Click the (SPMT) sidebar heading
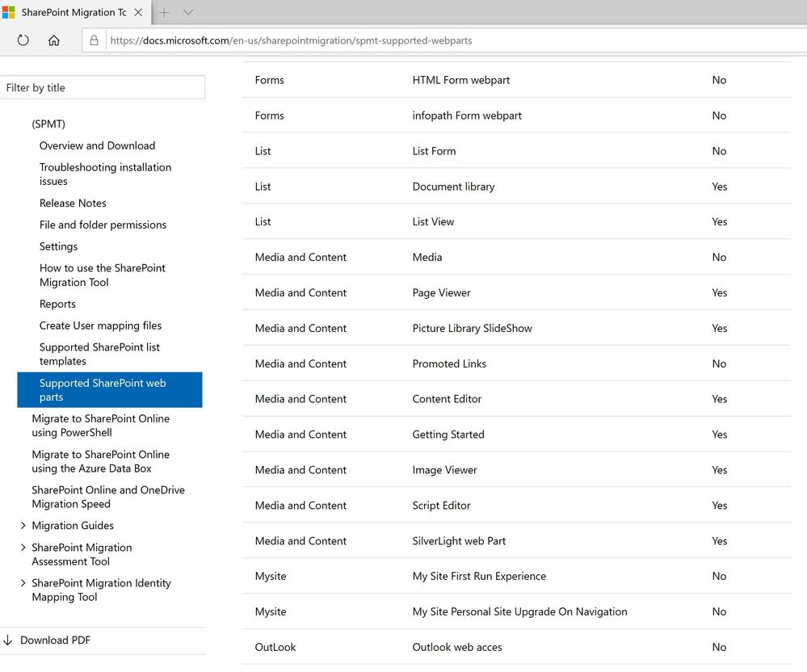The width and height of the screenshot is (807, 672). pos(48,124)
